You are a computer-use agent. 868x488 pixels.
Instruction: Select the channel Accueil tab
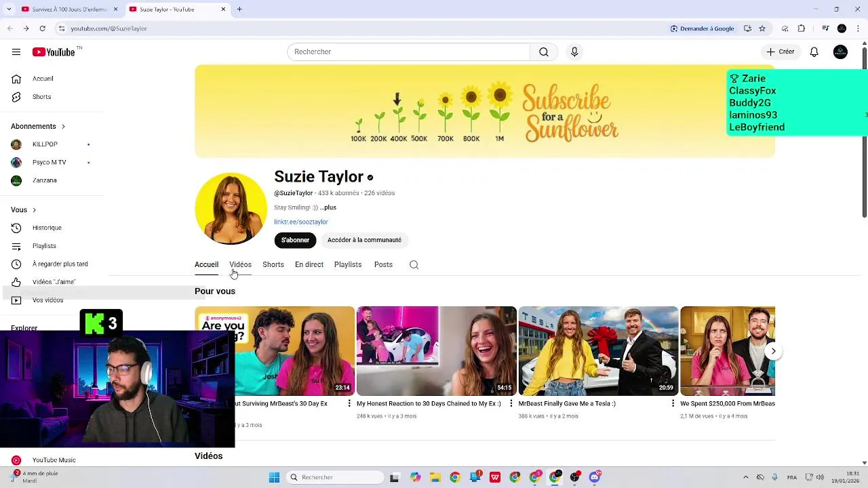coord(206,265)
